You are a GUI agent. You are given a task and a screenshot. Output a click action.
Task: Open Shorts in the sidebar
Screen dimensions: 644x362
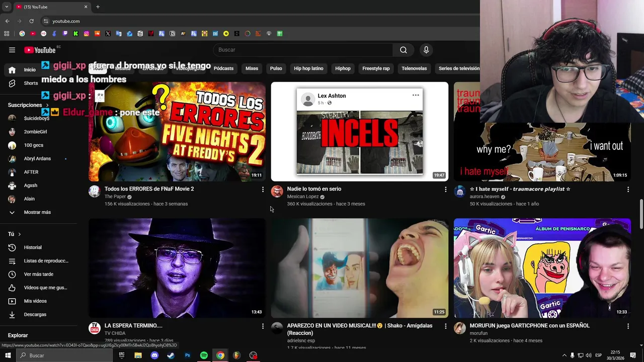[x=30, y=83]
